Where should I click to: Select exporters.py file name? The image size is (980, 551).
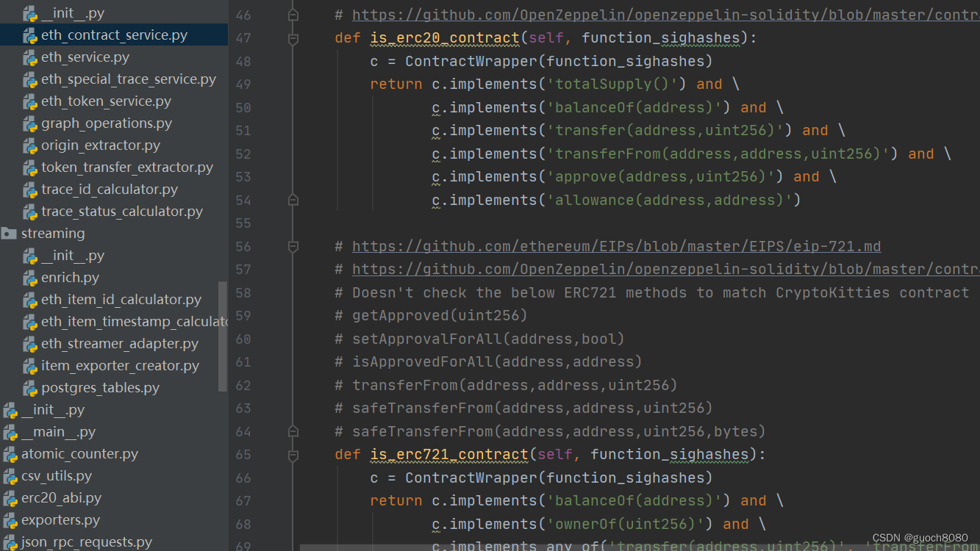tap(60, 520)
